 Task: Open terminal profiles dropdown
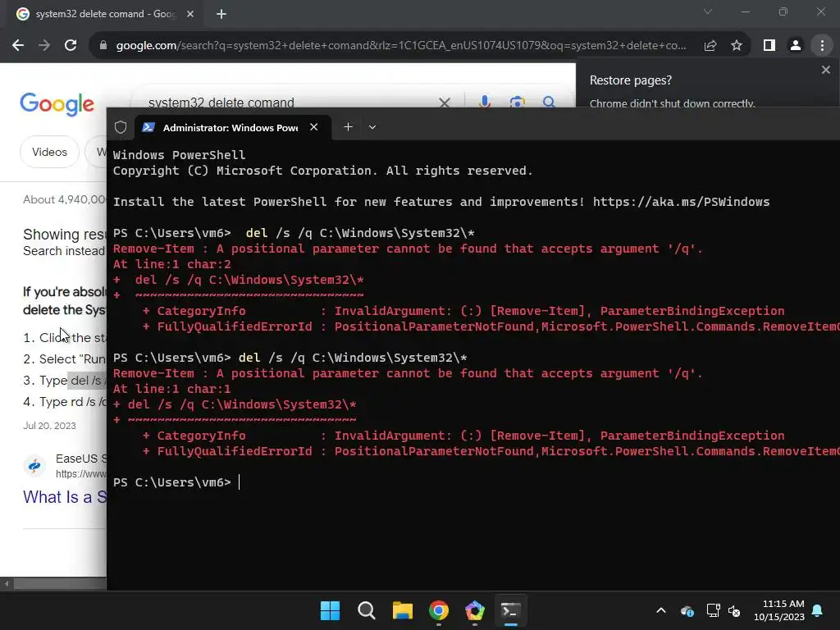pos(372,127)
